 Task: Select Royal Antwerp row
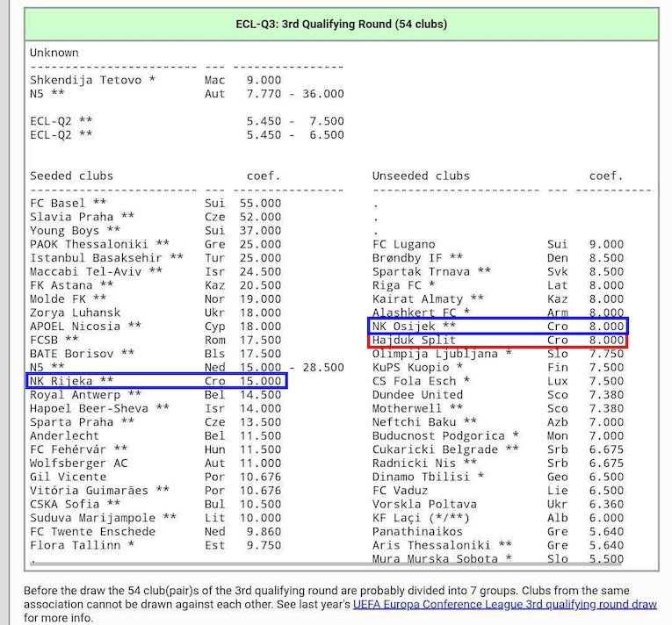point(155,394)
